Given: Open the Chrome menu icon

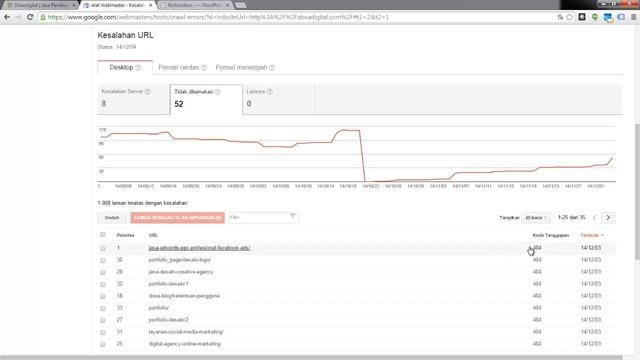Looking at the screenshot, I should click(633, 17).
